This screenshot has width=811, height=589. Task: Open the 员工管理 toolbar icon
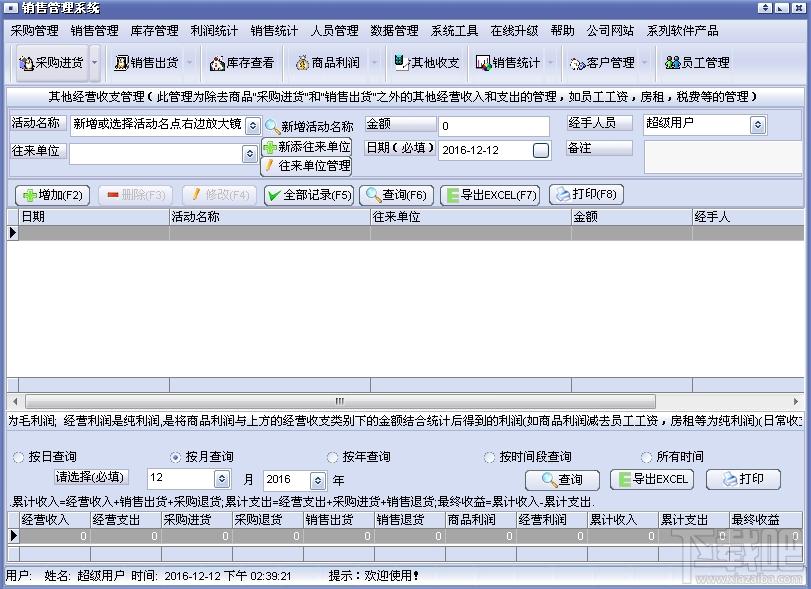[x=697, y=63]
